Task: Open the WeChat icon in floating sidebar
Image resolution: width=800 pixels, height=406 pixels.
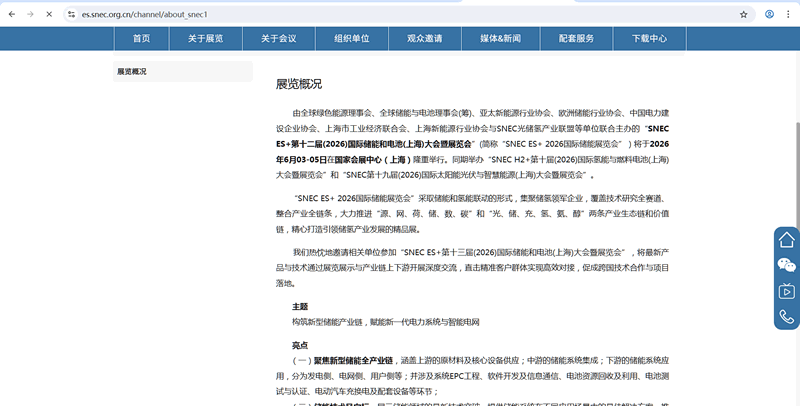Action: (x=787, y=265)
